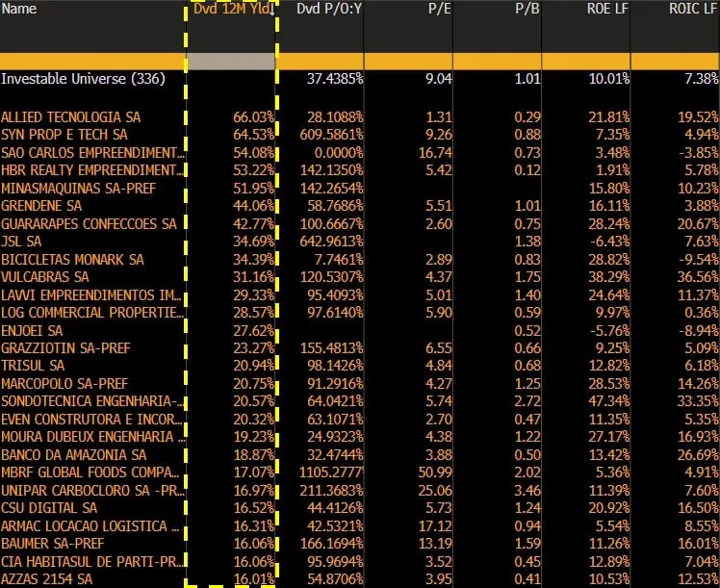
Task: Open BAUMER SA-PREF
Action: 53,544
